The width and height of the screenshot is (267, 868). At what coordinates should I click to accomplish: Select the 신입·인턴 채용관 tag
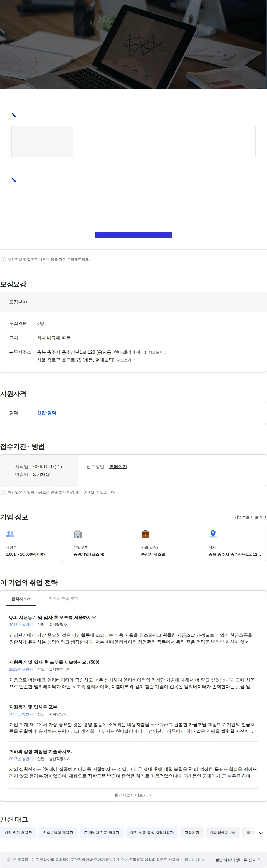click(x=18, y=833)
